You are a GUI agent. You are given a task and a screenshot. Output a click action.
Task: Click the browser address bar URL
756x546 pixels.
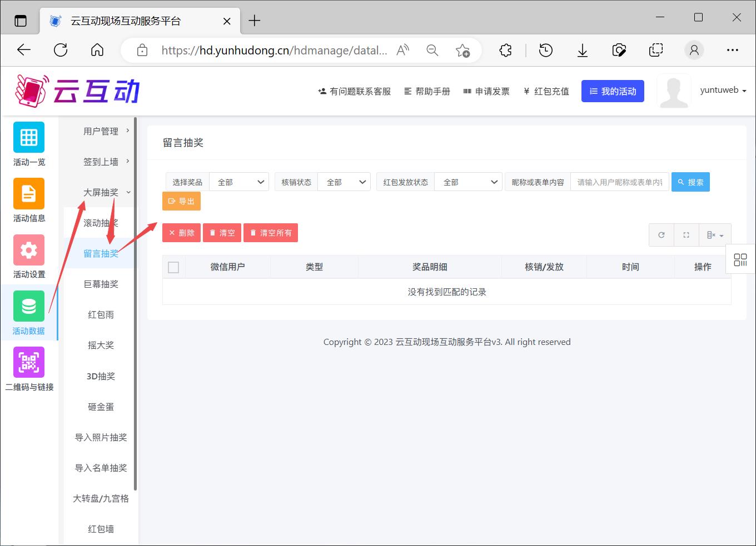[274, 51]
